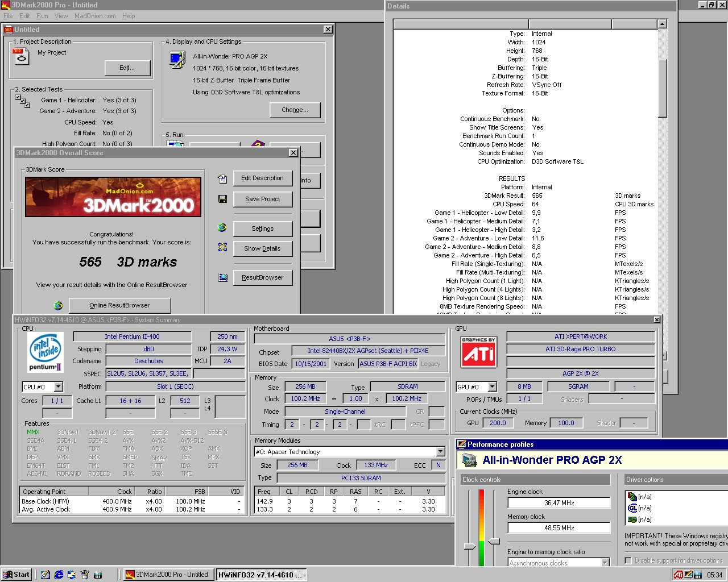Click the OpenGL (GL) driver option icon
The height and width of the screenshot is (582, 728).
coord(632,508)
